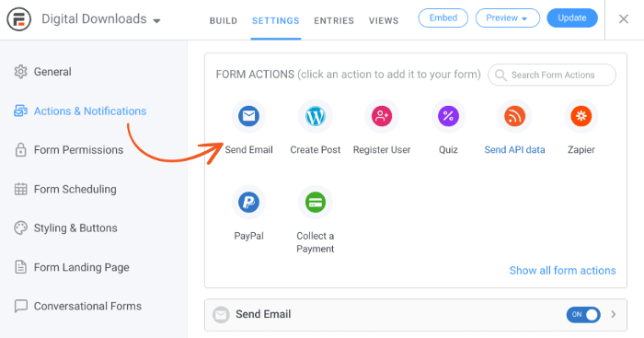
Task: Open the Digital Downloads form dropdown
Action: click(101, 19)
